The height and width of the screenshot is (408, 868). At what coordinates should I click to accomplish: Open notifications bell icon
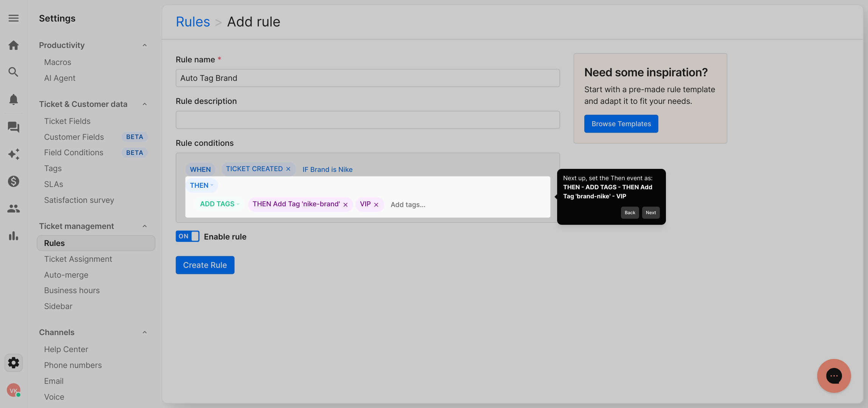(14, 99)
